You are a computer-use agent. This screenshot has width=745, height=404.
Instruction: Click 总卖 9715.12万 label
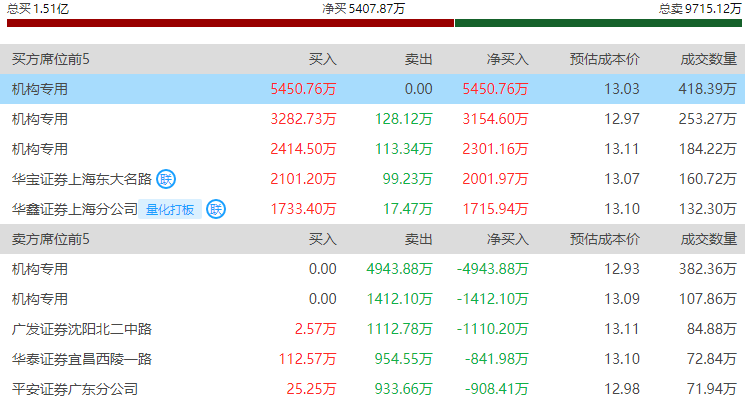tap(700, 9)
